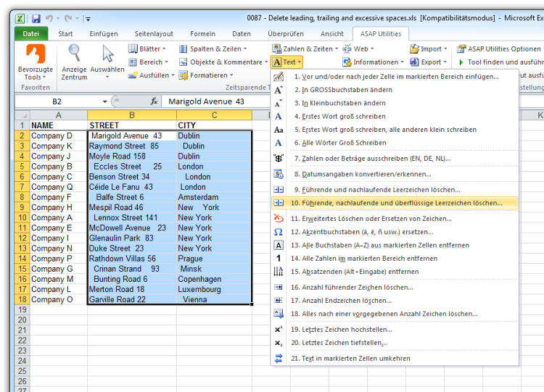This screenshot has height=392, width=544.
Task: Click the remove all letters A icon
Action: tap(279, 246)
